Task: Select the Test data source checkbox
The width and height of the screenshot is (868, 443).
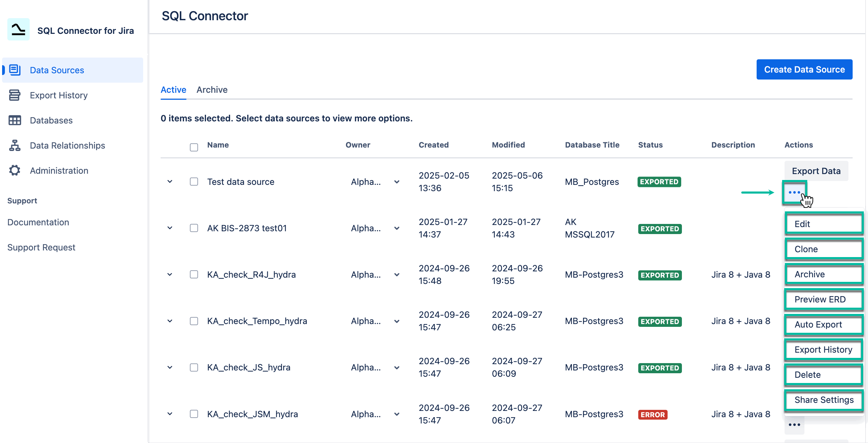Action: pos(194,181)
